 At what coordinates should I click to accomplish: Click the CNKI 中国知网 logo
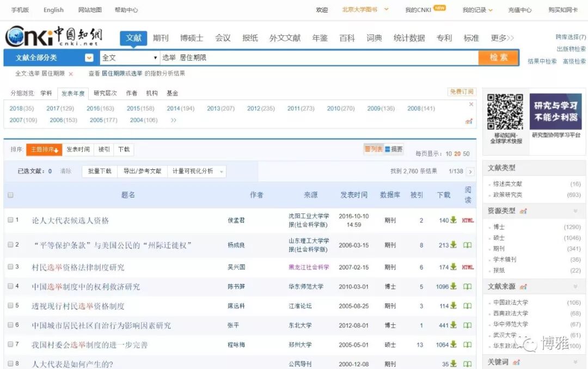click(54, 36)
